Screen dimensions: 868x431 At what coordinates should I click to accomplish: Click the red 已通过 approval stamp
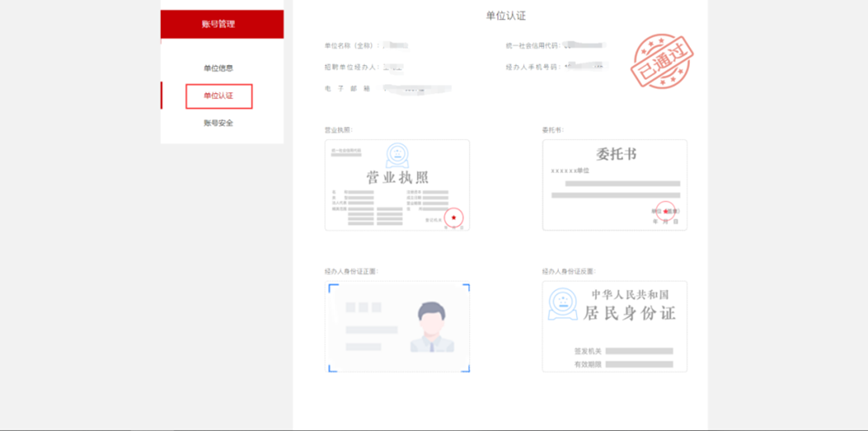(663, 61)
